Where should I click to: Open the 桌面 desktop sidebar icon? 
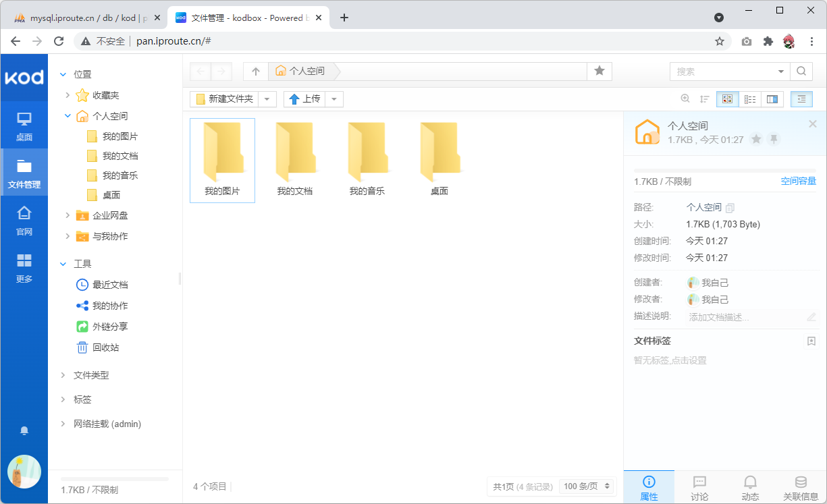24,125
